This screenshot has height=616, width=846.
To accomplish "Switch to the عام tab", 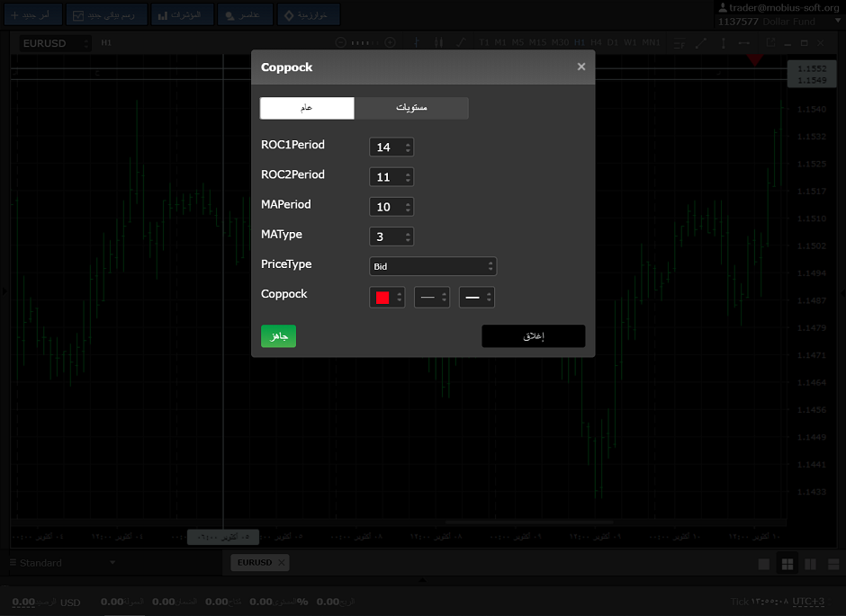I will pos(307,108).
